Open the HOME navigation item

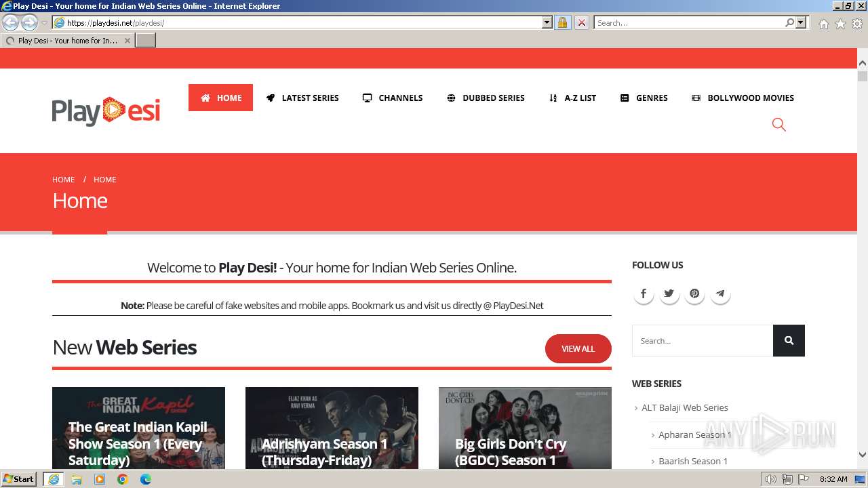pyautogui.click(x=220, y=98)
